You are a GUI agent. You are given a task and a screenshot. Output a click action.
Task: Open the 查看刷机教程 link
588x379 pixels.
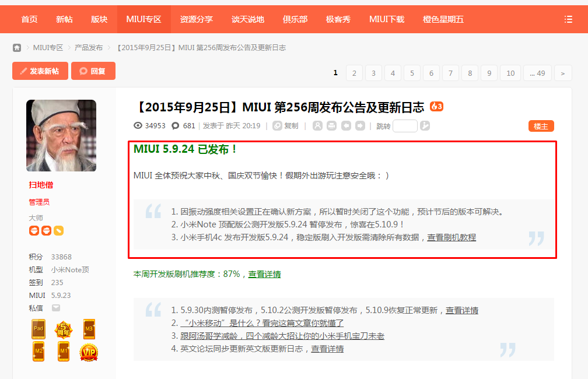click(452, 237)
